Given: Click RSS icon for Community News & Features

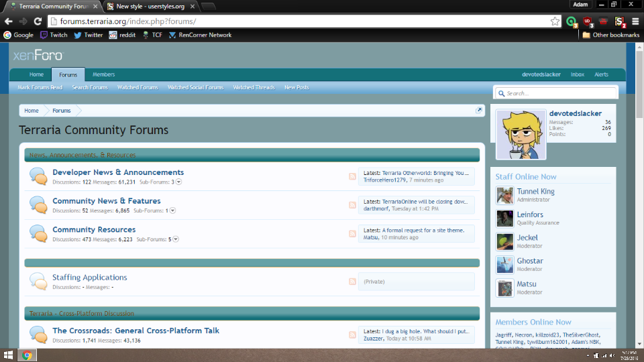Looking at the screenshot, I should tap(352, 205).
